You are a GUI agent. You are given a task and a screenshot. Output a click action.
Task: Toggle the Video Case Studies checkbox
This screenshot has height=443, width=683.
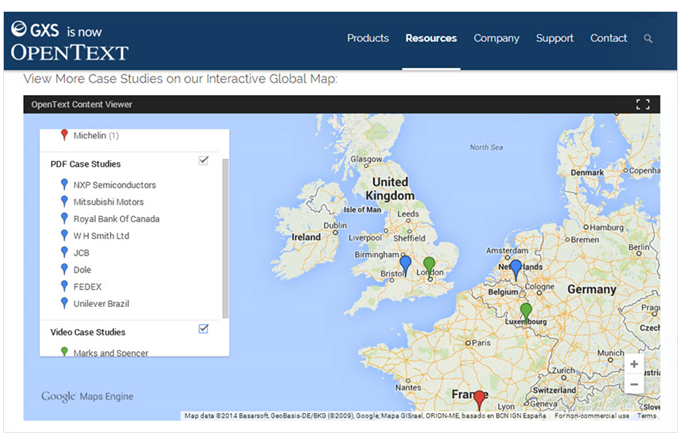pyautogui.click(x=204, y=328)
